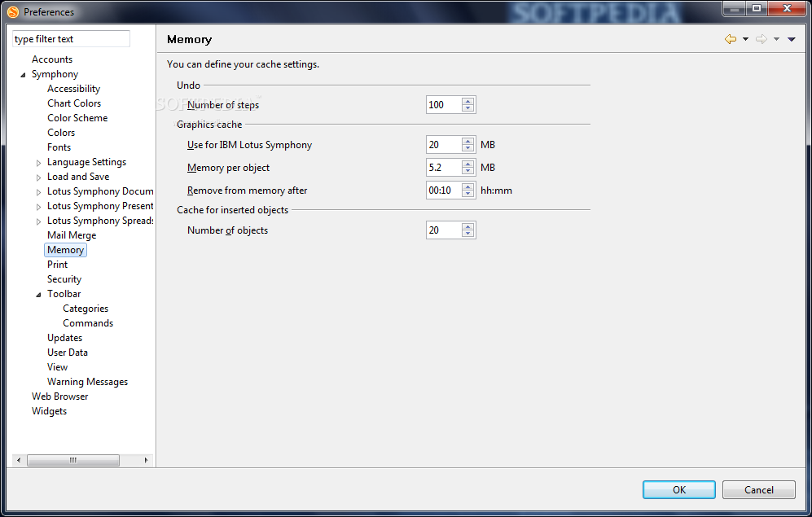Expand the Language Settings node
812x517 pixels.
(38, 163)
